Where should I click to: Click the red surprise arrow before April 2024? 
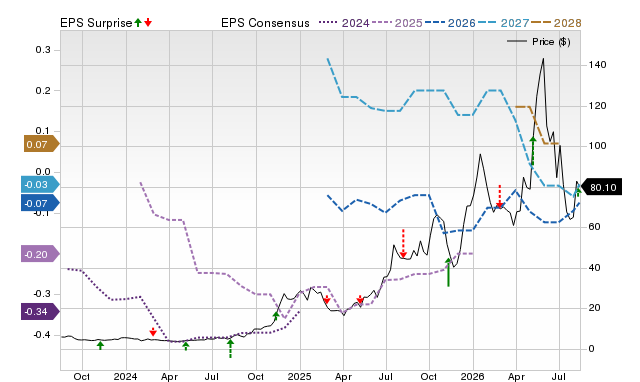pyautogui.click(x=153, y=331)
